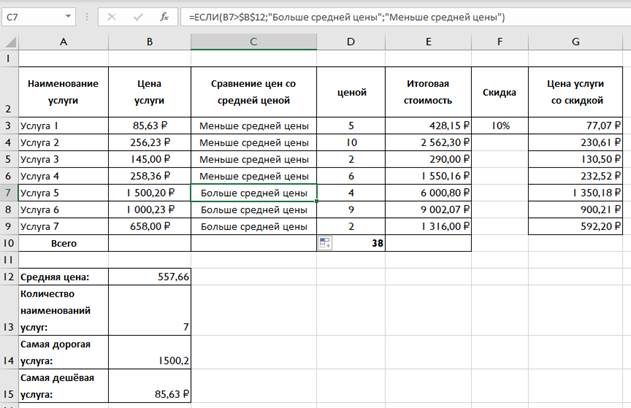The height and width of the screenshot is (408, 631).
Task: Click the 'Цена услуги со скидкой' header cell
Action: (x=576, y=92)
